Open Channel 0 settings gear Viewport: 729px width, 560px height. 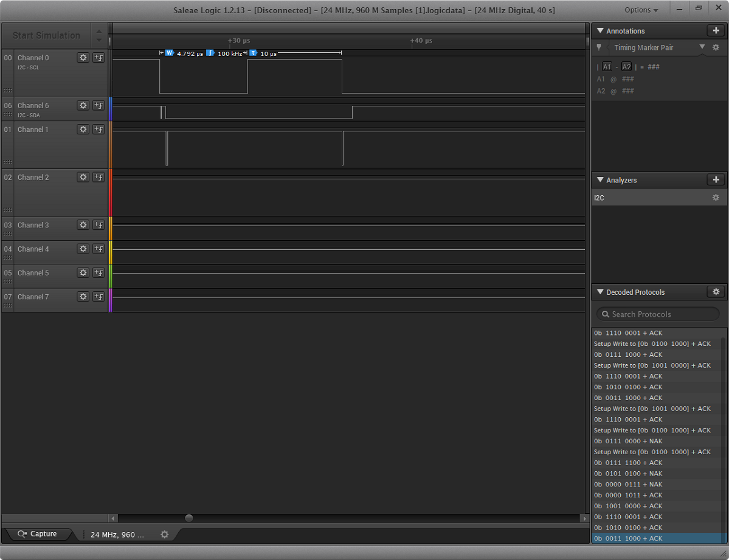(x=83, y=58)
